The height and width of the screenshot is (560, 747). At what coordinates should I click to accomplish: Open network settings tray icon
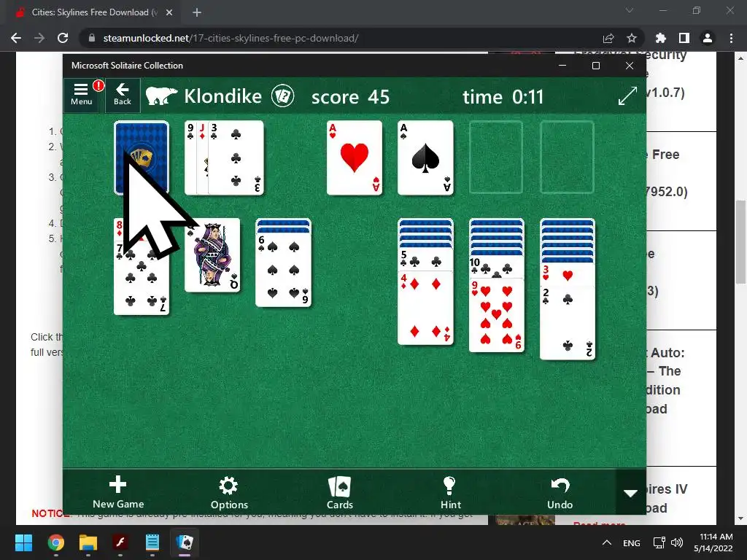pos(659,542)
